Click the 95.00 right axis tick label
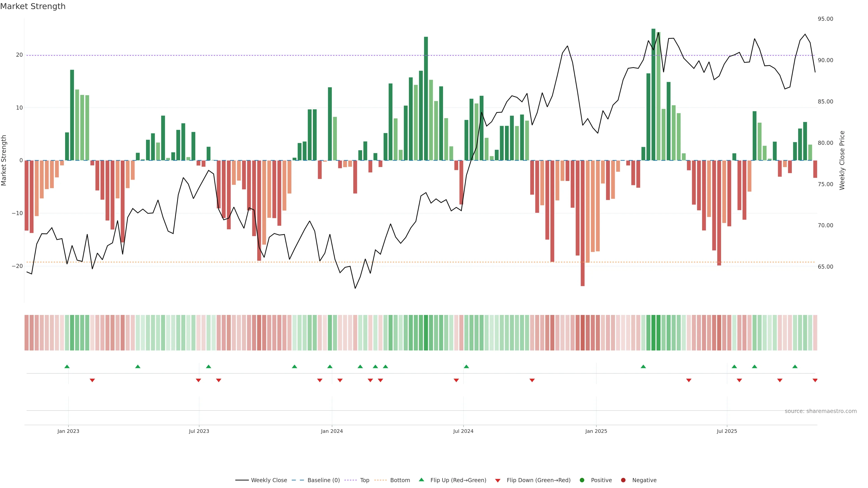The height and width of the screenshot is (488, 868). pyautogui.click(x=825, y=19)
